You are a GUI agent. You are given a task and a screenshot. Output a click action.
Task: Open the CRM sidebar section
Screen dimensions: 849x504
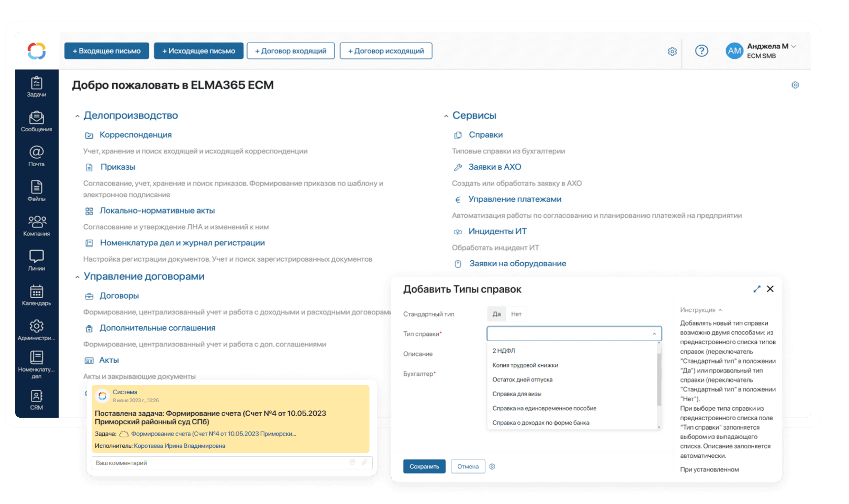point(36,400)
